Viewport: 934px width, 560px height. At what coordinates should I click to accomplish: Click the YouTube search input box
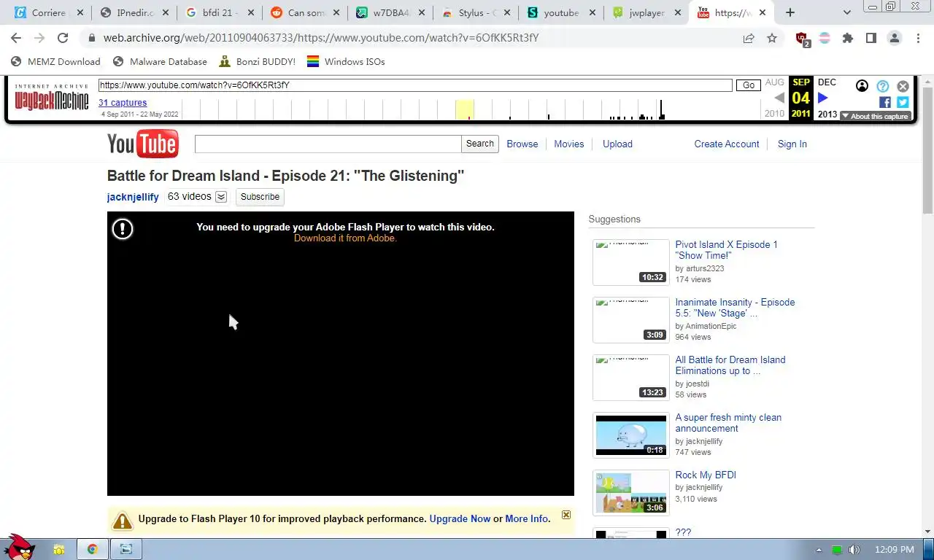click(x=328, y=144)
